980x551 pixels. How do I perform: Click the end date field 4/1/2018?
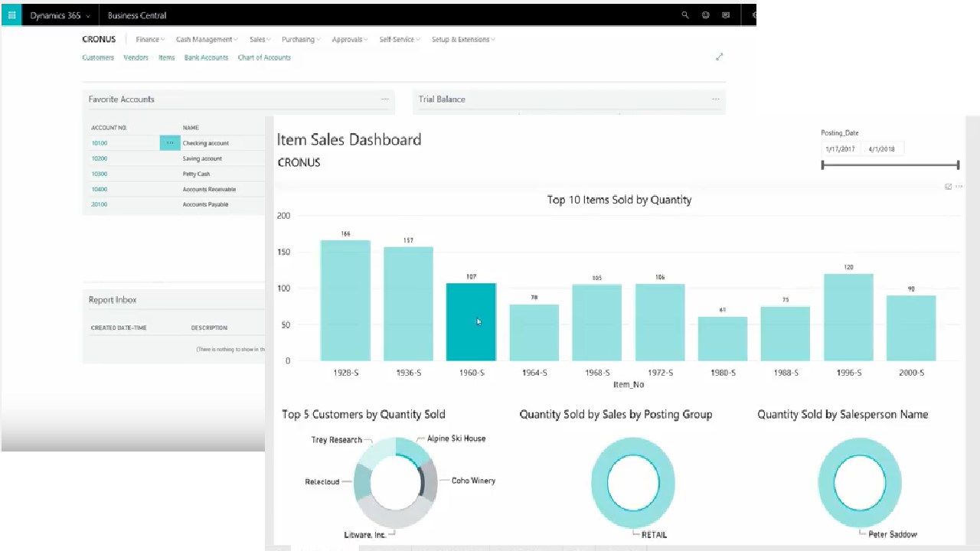[882, 149]
